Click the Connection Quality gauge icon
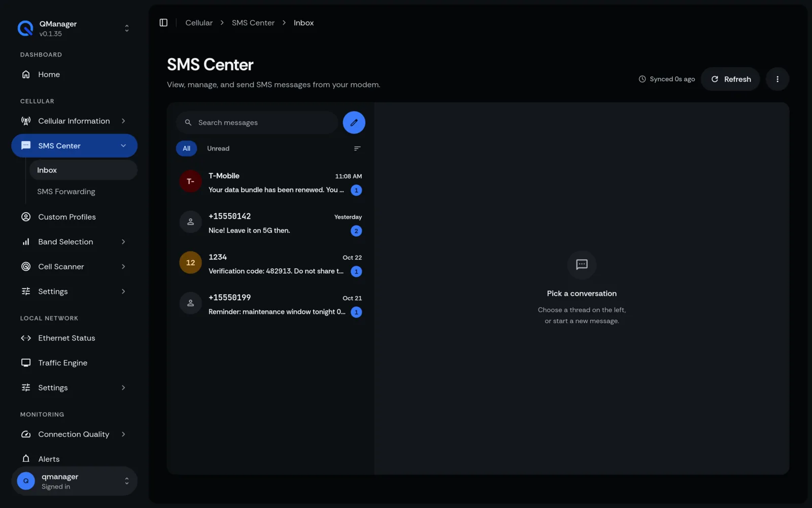 click(x=26, y=434)
